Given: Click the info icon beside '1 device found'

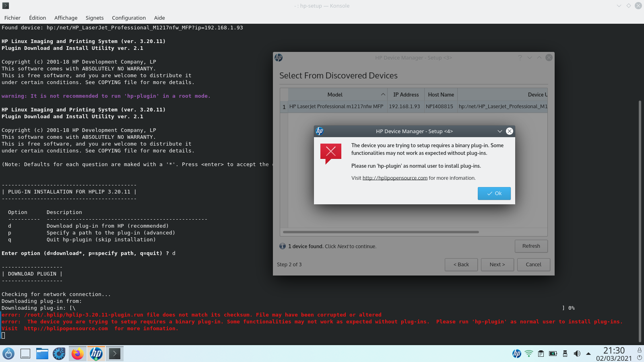Looking at the screenshot, I should [283, 246].
